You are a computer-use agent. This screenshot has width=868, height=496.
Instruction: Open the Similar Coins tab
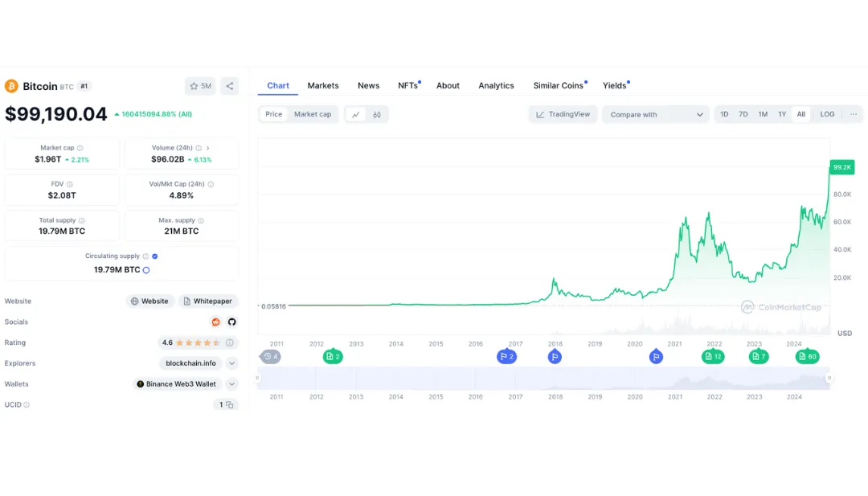coord(559,86)
